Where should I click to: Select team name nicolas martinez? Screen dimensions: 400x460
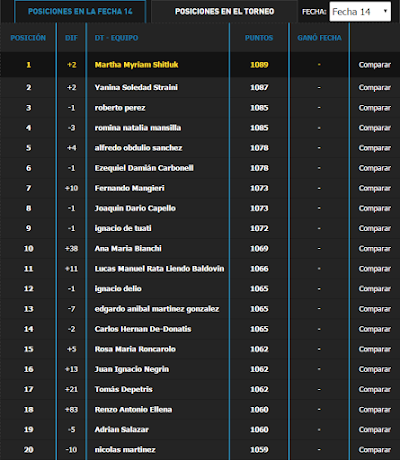point(125,450)
